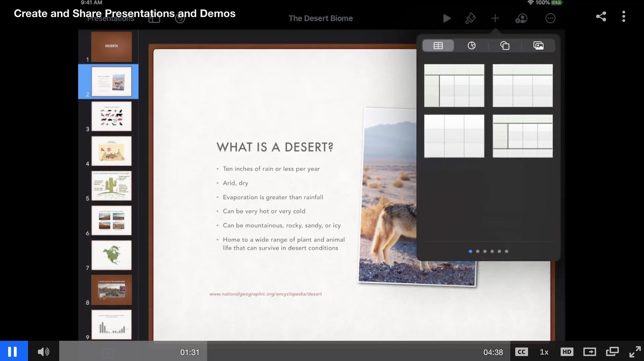Switch to the Shapes tab
The image size is (644, 361).
pos(505,45)
